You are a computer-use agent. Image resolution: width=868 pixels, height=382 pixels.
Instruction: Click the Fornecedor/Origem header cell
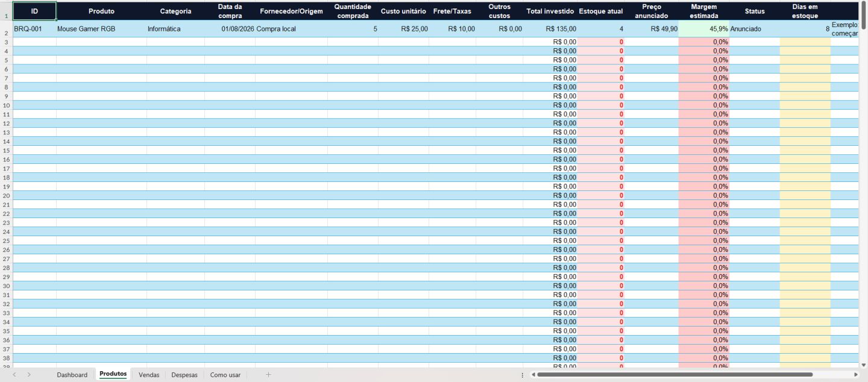coord(291,11)
